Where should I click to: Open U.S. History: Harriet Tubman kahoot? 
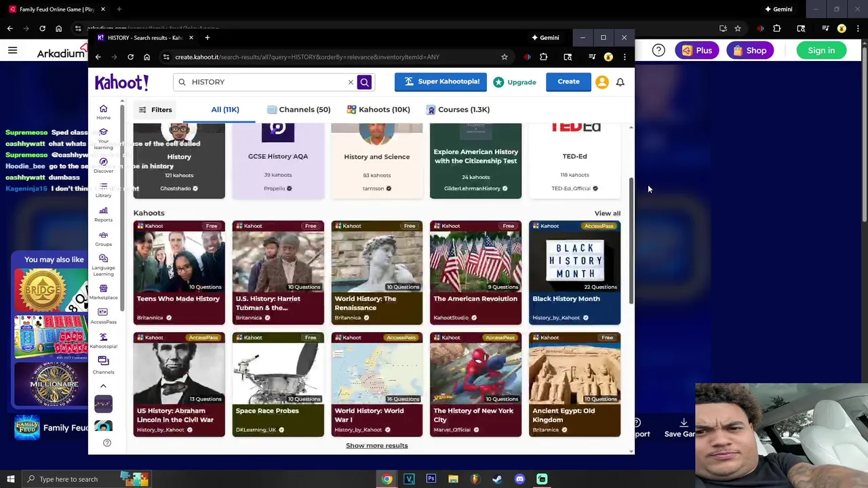278,272
